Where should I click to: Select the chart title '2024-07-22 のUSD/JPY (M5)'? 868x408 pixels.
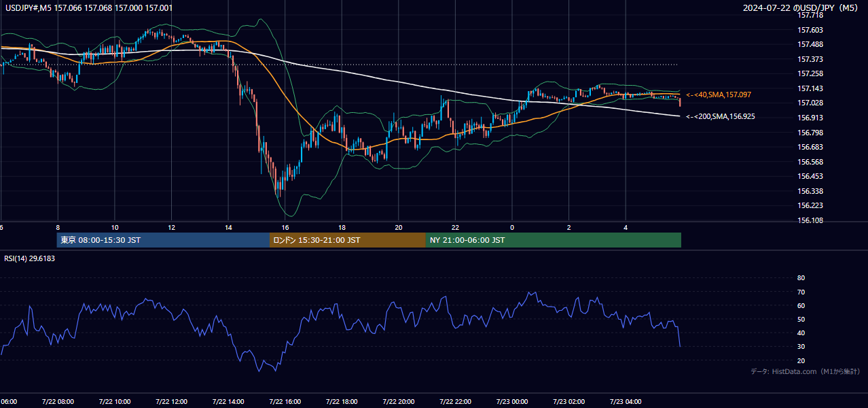pos(801,8)
